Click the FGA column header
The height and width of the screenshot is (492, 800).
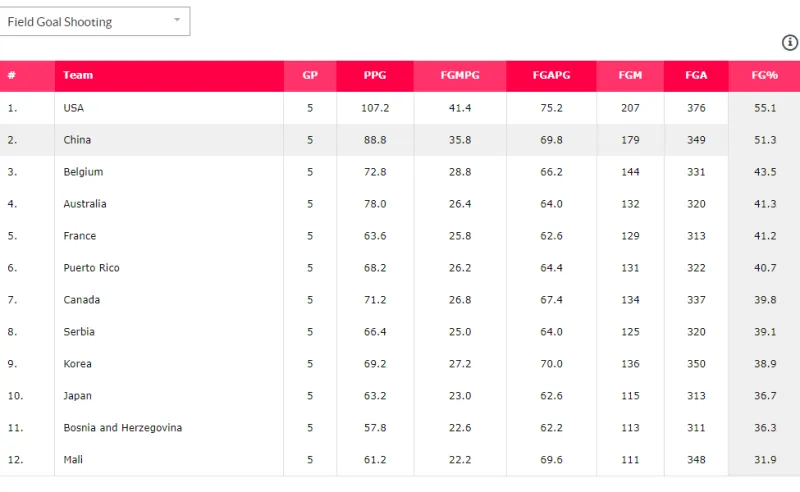click(x=696, y=76)
